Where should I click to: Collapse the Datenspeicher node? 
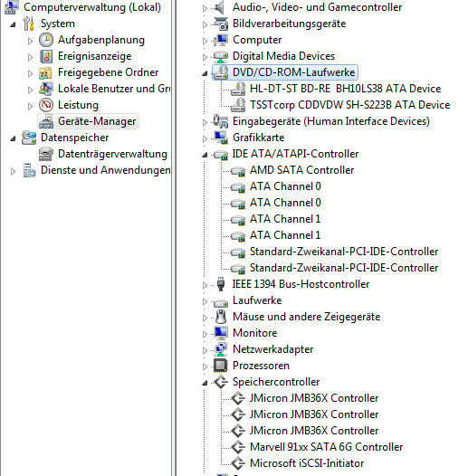coord(13,138)
